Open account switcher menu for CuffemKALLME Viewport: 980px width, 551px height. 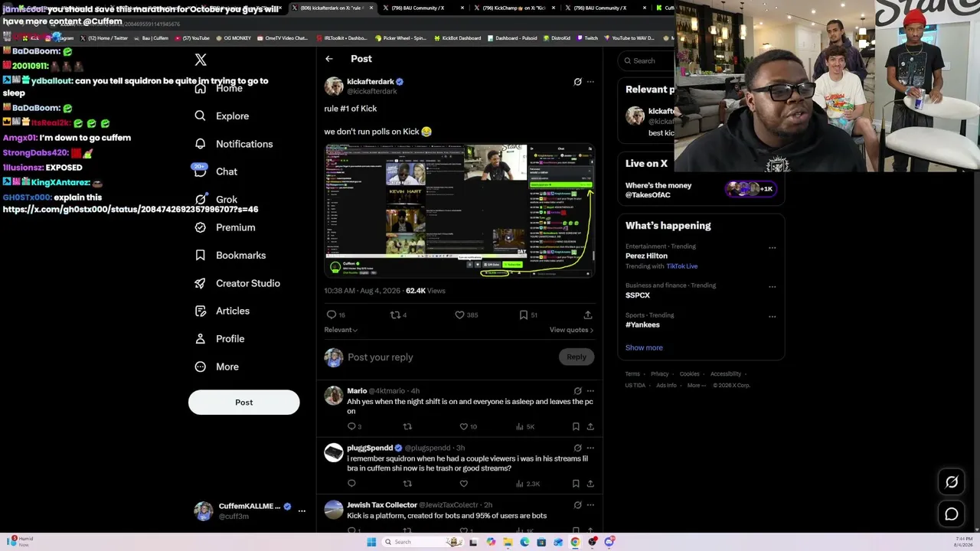(302, 511)
